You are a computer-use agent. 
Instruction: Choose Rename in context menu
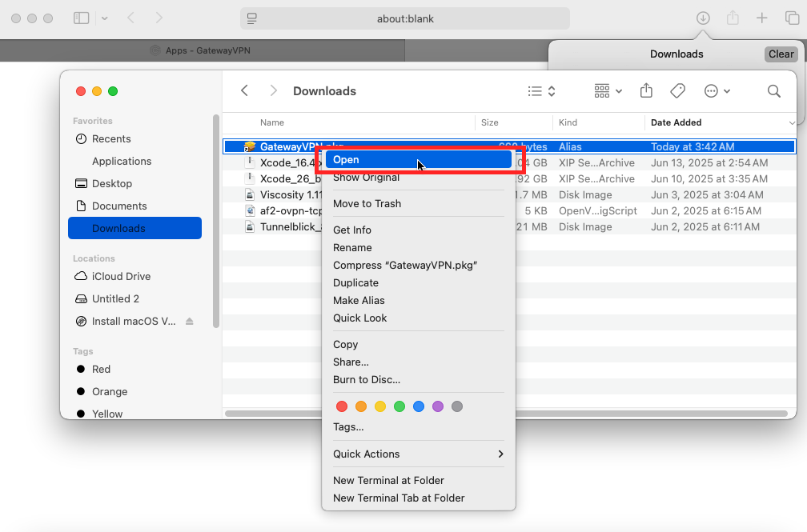tap(419, 247)
